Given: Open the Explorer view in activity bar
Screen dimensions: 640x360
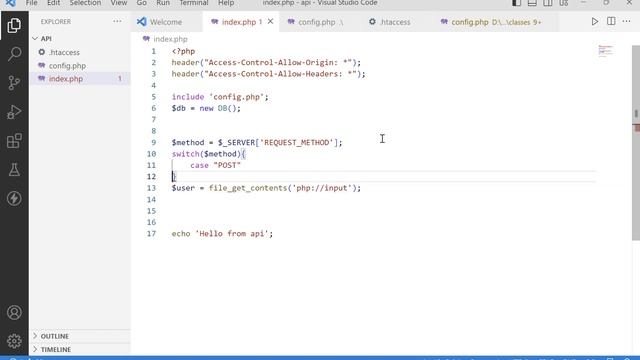Looking at the screenshot, I should [x=14, y=25].
